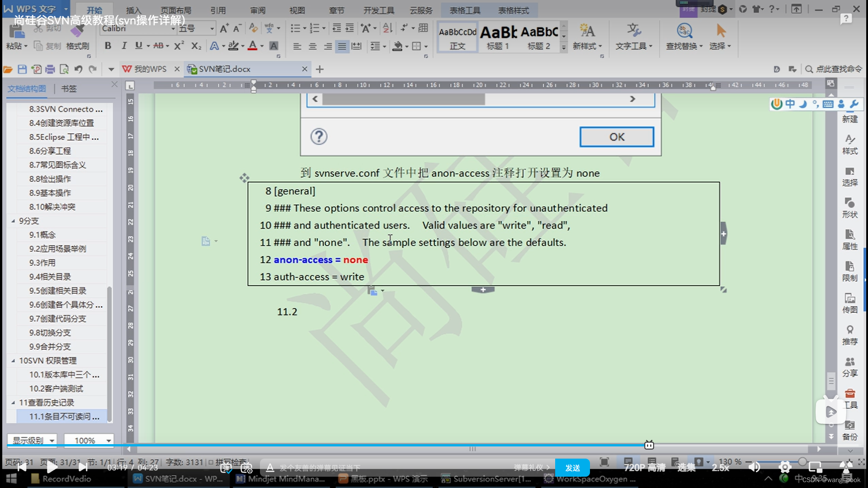Select outline item 8.10 resolve conflicts
The image size is (868, 488).
pyautogui.click(x=52, y=207)
